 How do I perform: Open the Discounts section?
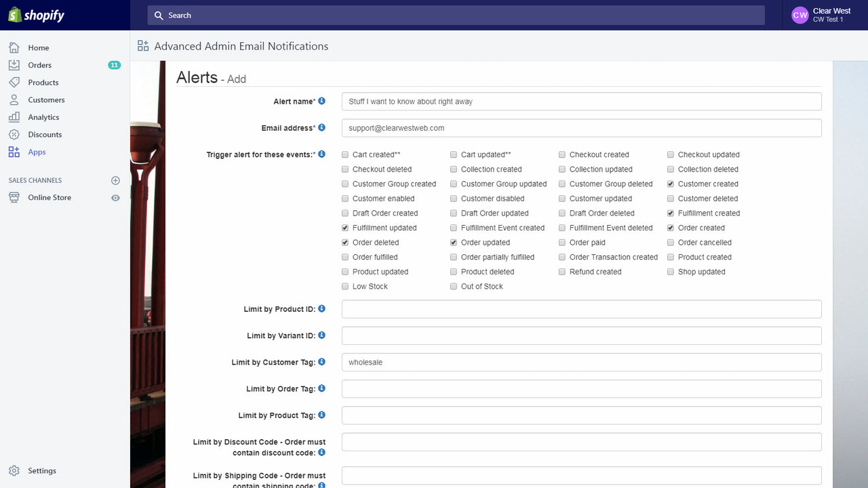click(15, 134)
